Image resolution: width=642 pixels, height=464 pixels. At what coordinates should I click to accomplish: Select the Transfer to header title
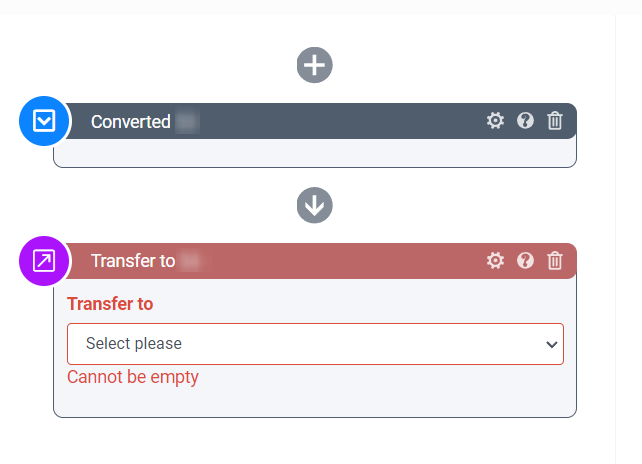pyautogui.click(x=133, y=261)
